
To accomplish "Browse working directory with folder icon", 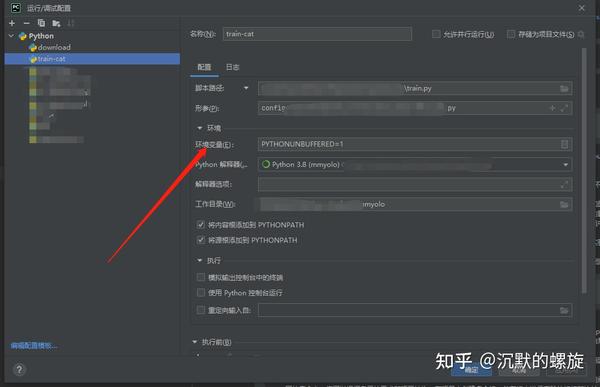I will point(564,204).
